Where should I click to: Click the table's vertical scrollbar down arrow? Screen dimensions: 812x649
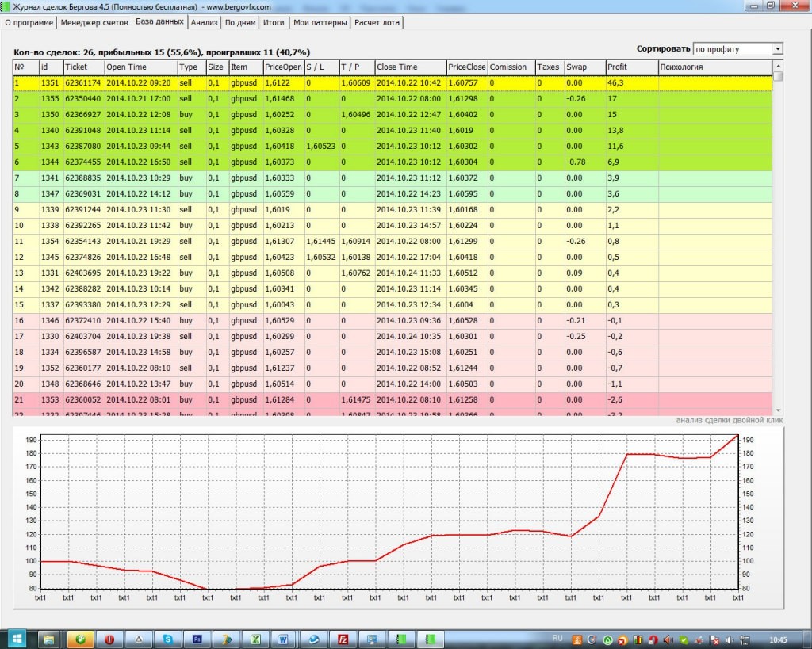[778, 410]
